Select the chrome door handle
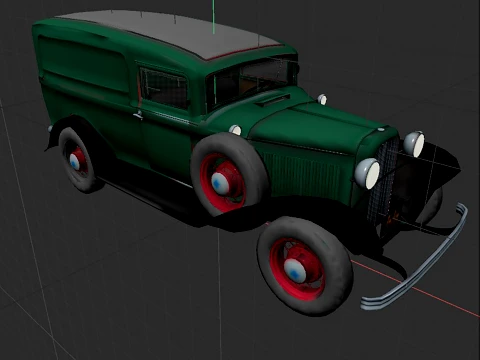 point(138,116)
